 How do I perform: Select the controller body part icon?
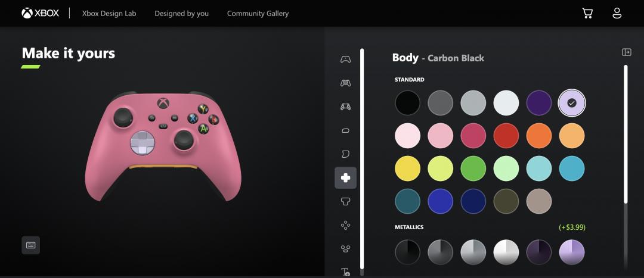pos(345,60)
